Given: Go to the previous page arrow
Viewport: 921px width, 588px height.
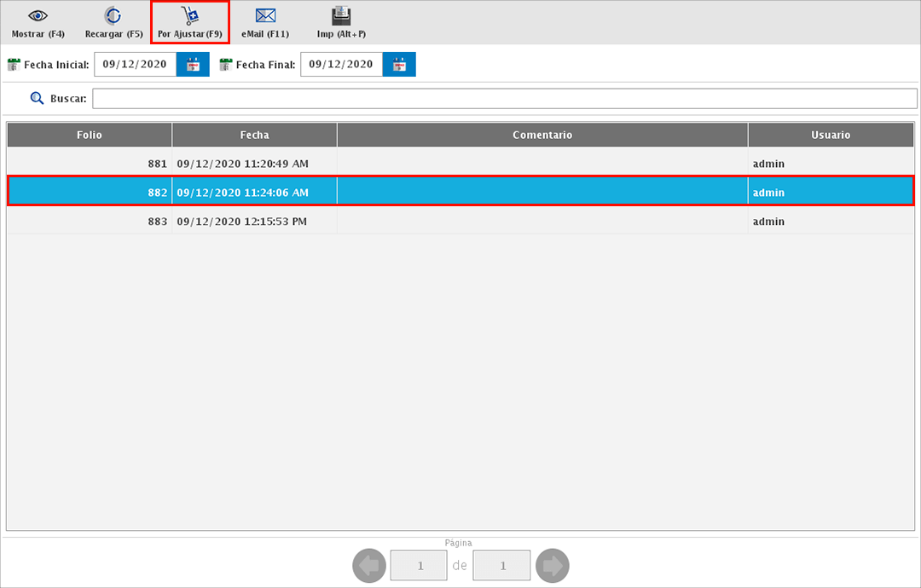Looking at the screenshot, I should 368,565.
